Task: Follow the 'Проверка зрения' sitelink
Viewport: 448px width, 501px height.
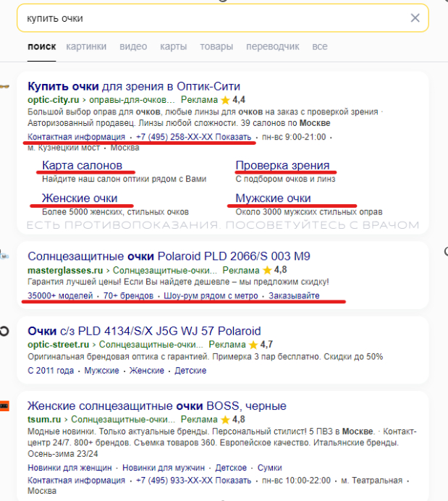Action: [282, 165]
